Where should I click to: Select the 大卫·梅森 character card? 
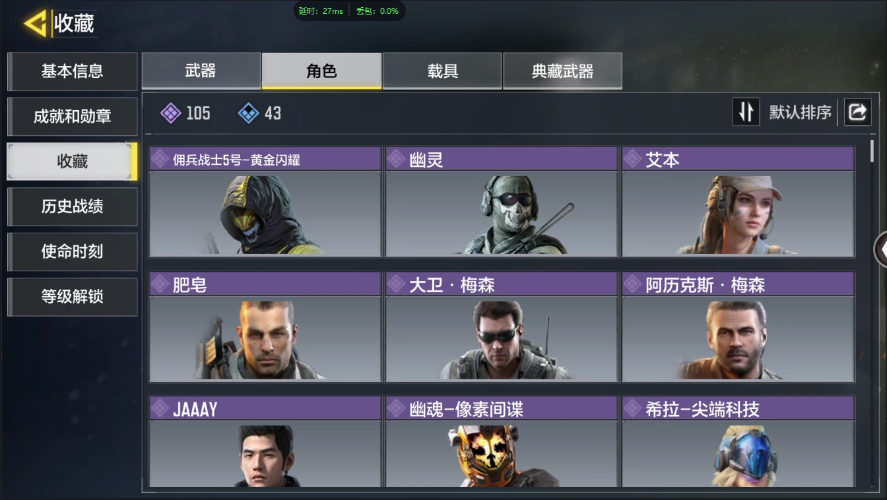(501, 327)
